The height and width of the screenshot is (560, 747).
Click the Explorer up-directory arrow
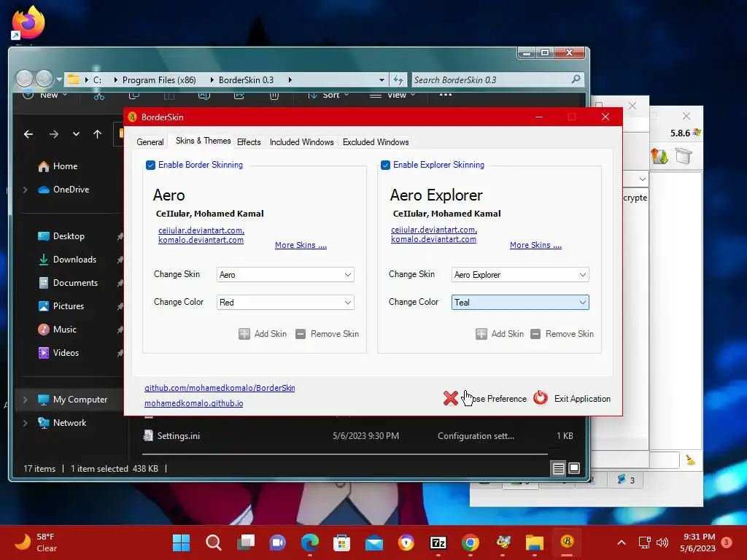click(98, 134)
